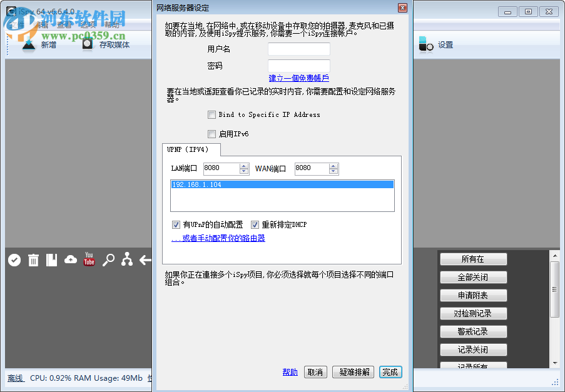Image resolution: width=565 pixels, height=392 pixels.
Task: Select the magnifier search icon
Action: [108, 259]
